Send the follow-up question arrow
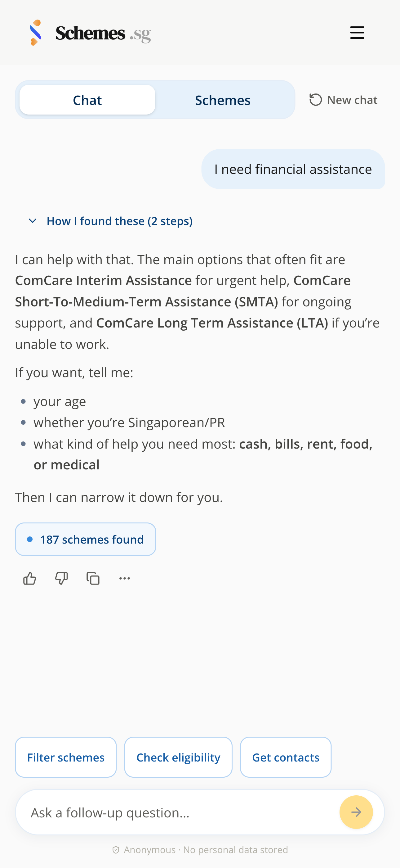 [x=356, y=812]
